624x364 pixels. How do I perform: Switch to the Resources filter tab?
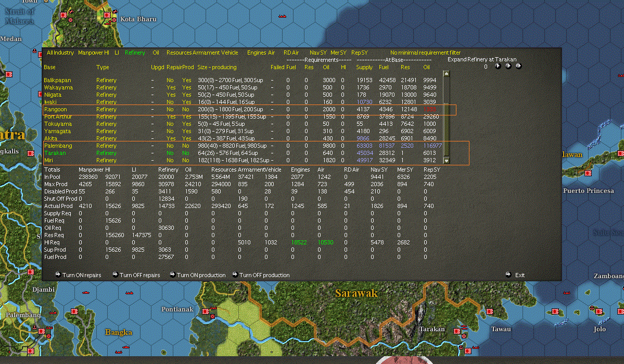pos(179,53)
